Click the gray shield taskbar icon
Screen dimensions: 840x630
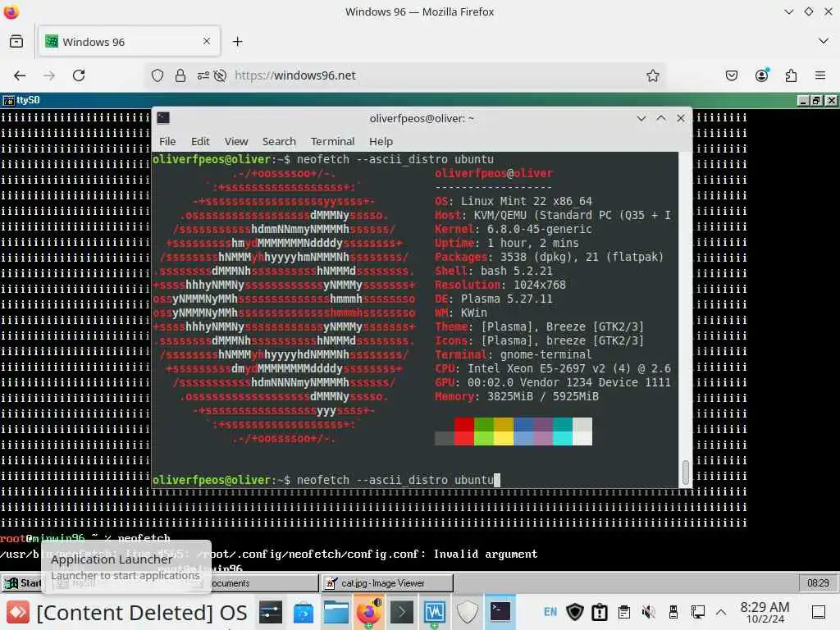pyautogui.click(x=467, y=612)
